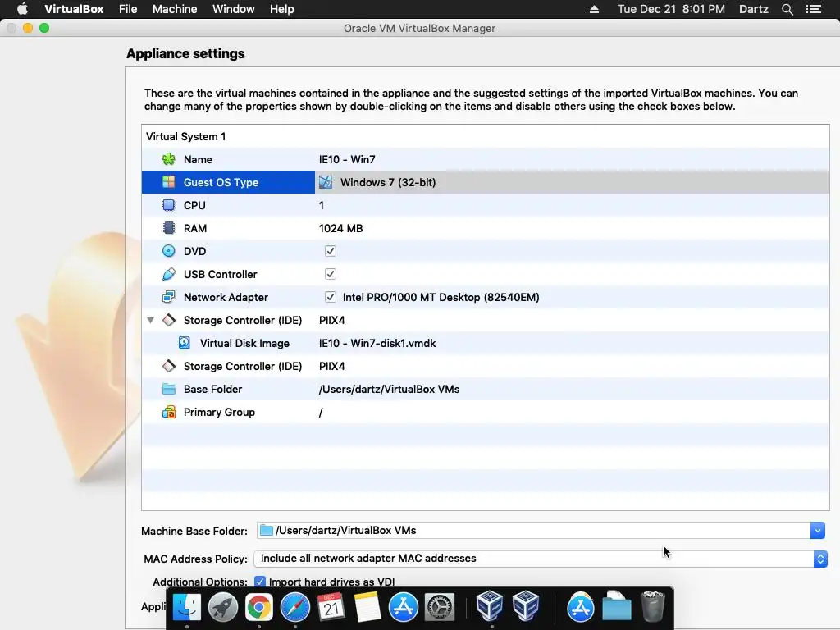Image resolution: width=840 pixels, height=630 pixels.
Task: Open the Notification Center list icon
Action: [x=814, y=9]
